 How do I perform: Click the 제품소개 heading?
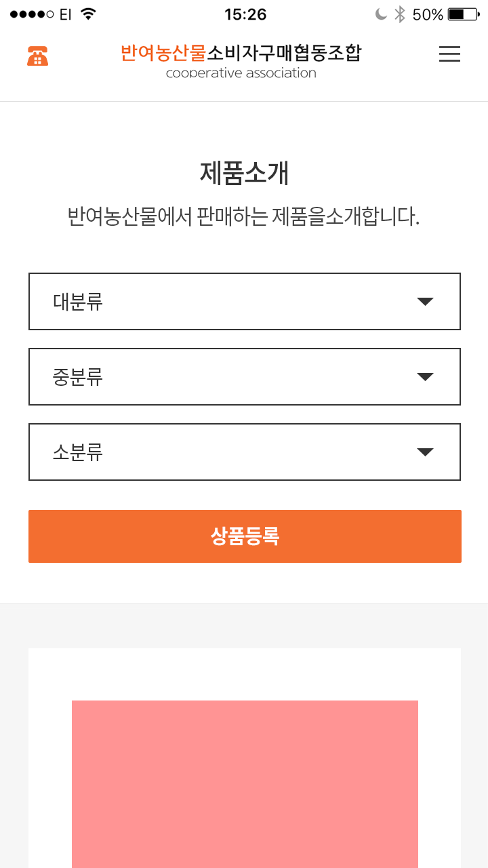pos(244,174)
